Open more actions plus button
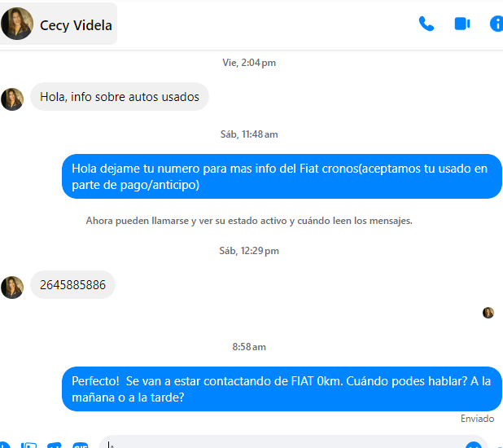Screen dimensions: 503x448 click(x=5, y=445)
